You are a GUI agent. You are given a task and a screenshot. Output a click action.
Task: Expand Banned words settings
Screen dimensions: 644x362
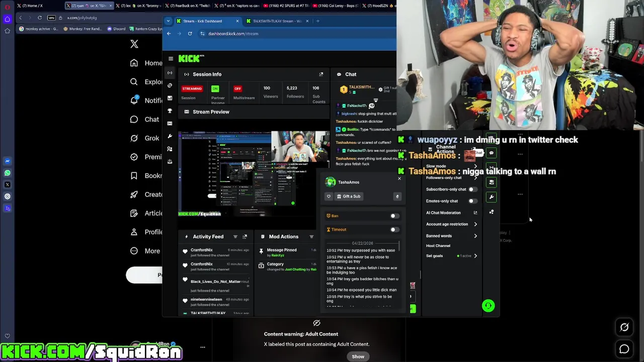tap(475, 236)
